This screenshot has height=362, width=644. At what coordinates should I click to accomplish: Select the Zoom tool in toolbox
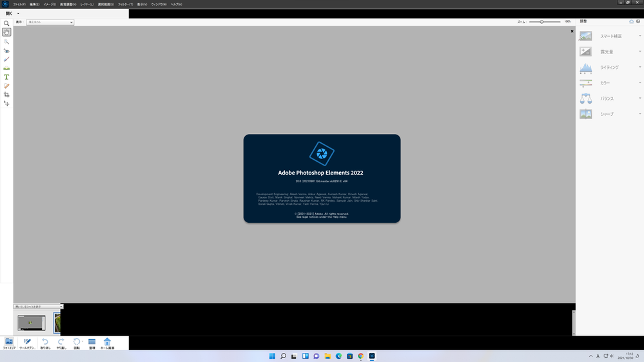tap(6, 23)
